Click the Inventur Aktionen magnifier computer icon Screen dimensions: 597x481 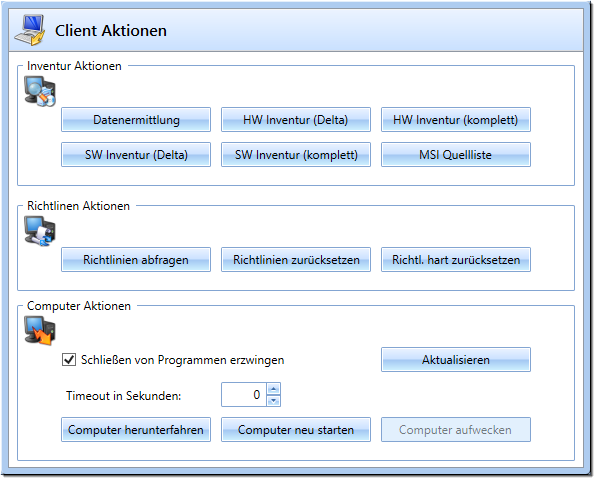(x=40, y=91)
